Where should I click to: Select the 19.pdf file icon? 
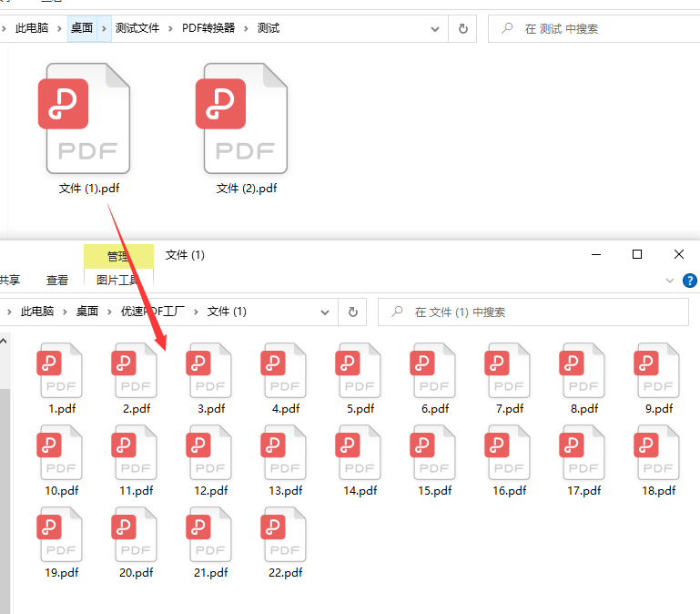(x=60, y=534)
